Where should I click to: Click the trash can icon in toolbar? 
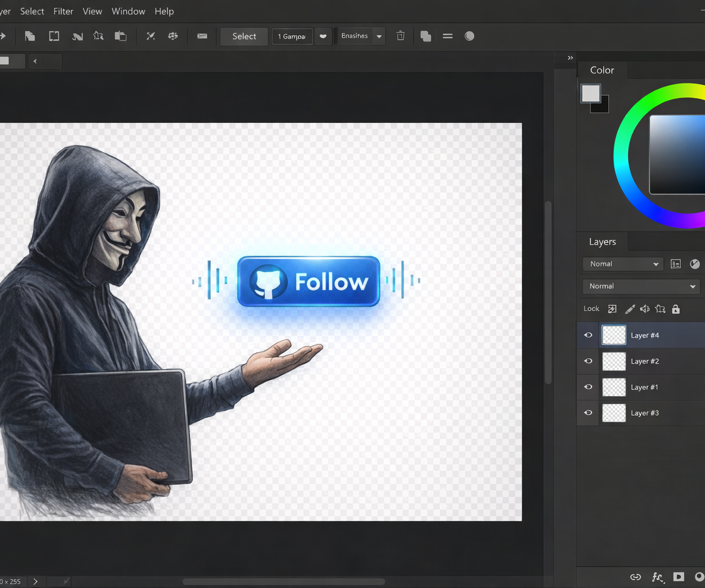point(401,36)
